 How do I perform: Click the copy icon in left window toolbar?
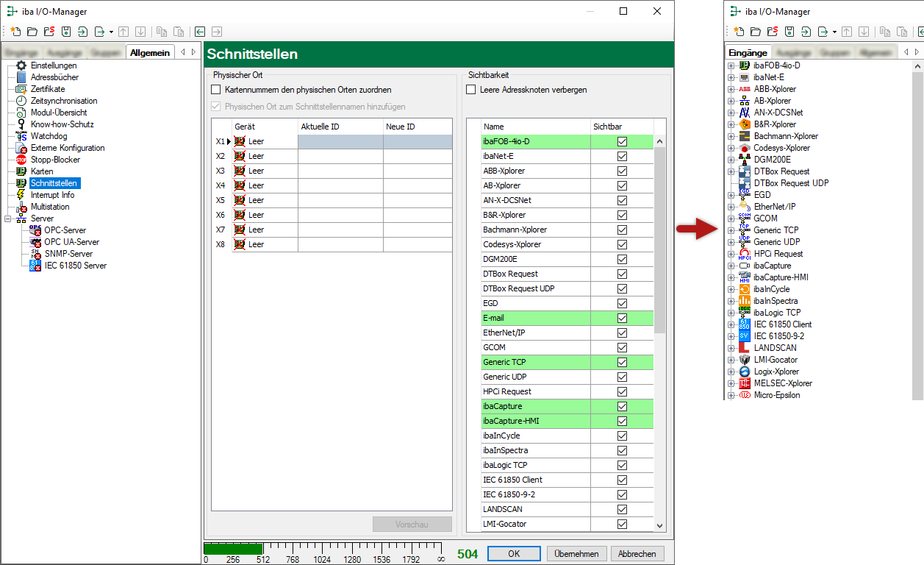coord(162,32)
